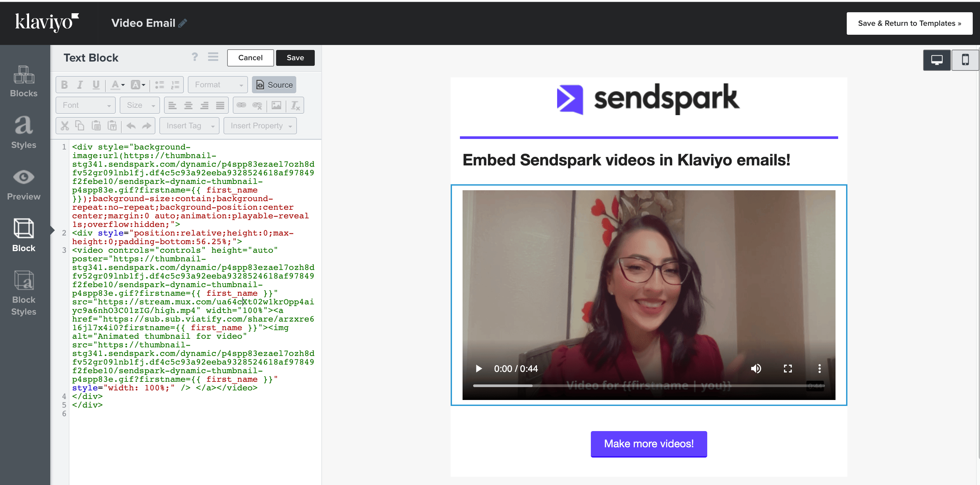Insert an image via the image icon
The width and height of the screenshot is (980, 485).
pos(276,106)
